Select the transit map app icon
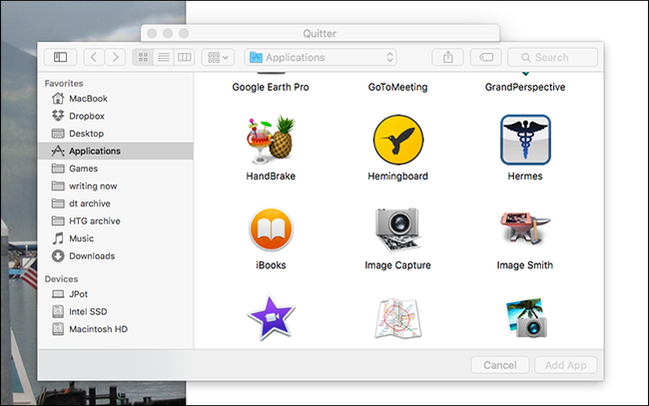Screen dimensions: 649x406 pyautogui.click(x=398, y=318)
